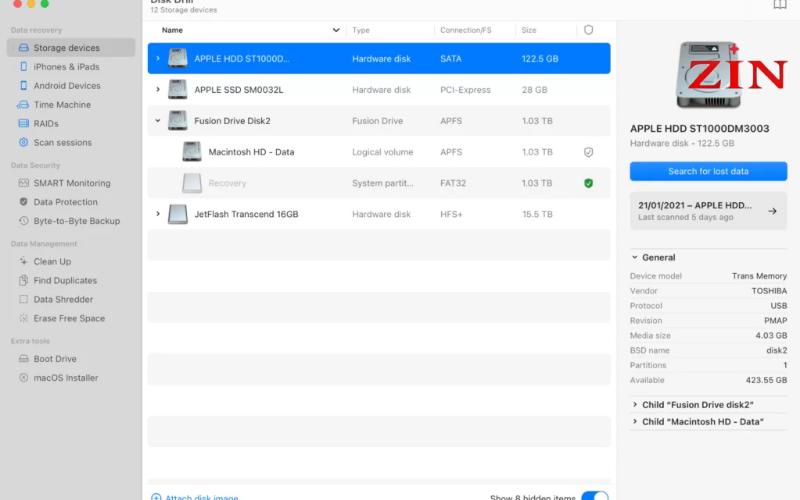Collapse the Fusion Drive Disk2 tree row
Screen dimensions: 800x500
(158, 121)
